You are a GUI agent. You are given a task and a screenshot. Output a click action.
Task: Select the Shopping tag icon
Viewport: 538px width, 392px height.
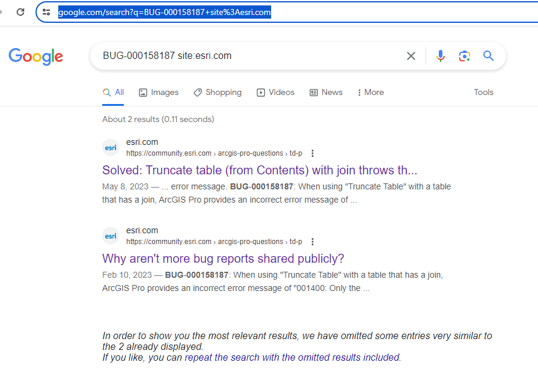(198, 92)
